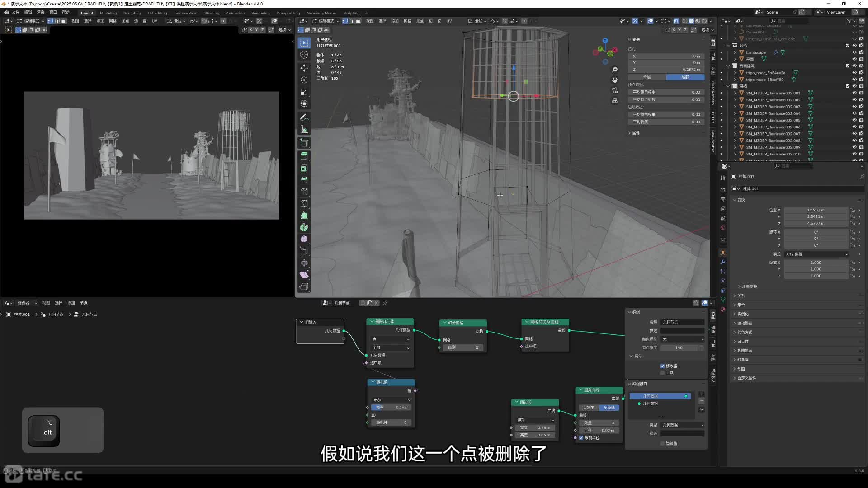
Task: Open the Modifiers wrench tab in Properties
Action: [x=723, y=262]
